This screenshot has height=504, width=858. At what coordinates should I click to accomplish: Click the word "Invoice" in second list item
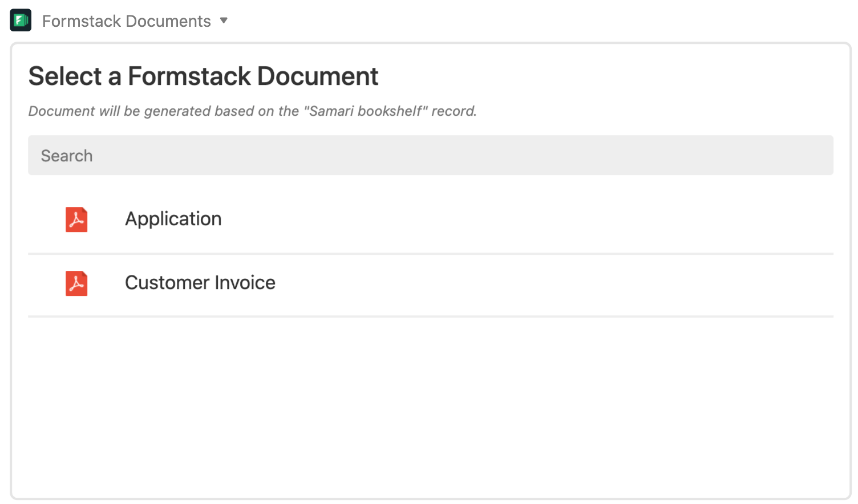[x=245, y=283]
